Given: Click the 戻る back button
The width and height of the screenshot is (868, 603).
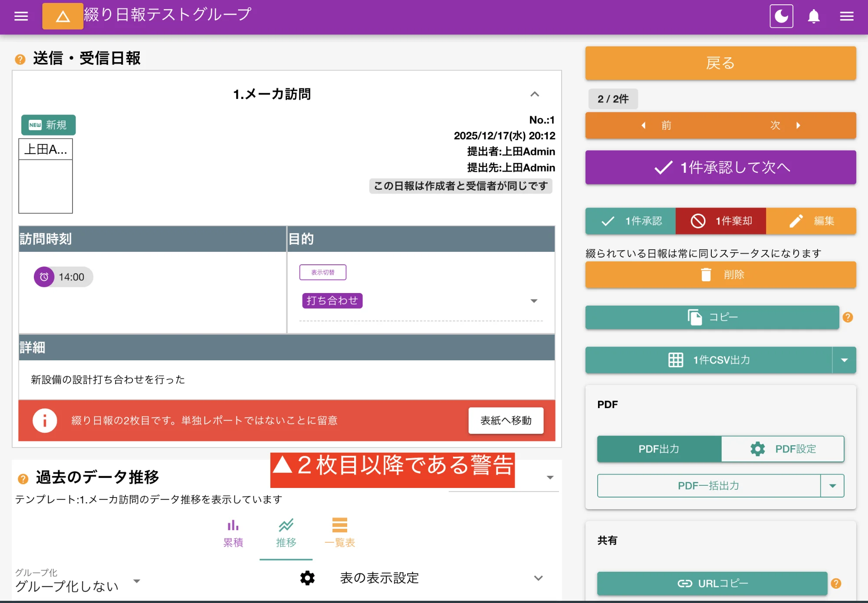Looking at the screenshot, I should coord(720,63).
